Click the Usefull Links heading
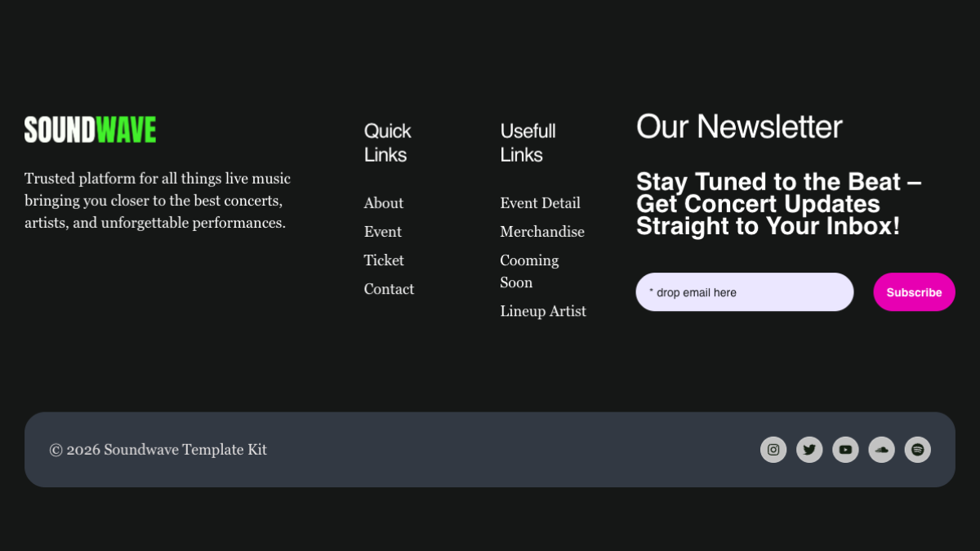The image size is (980, 551). (528, 143)
